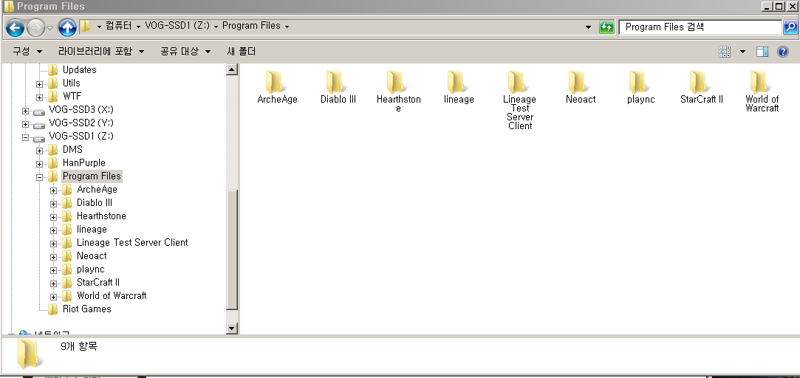Collapse the VOG-SSD1 (Z:) drive node
The width and height of the screenshot is (800, 378).
[x=26, y=137]
